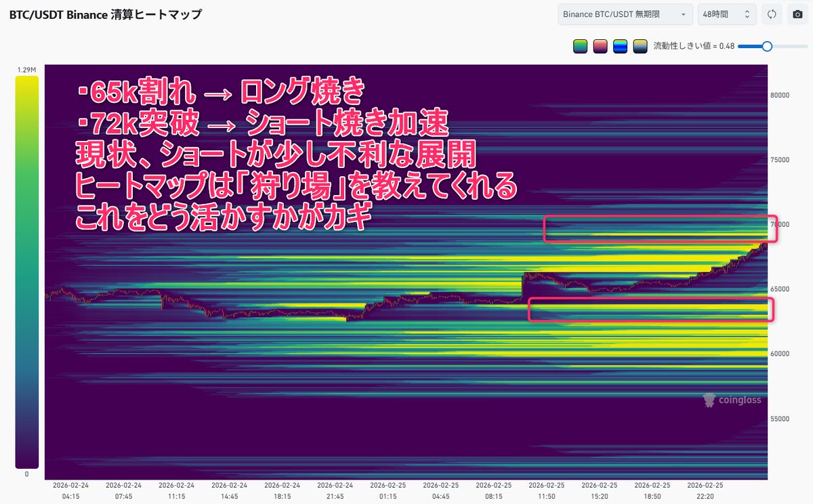Click the 2026-02-25 08:15 time axis label
The height and width of the screenshot is (504, 813).
pyautogui.click(x=494, y=490)
